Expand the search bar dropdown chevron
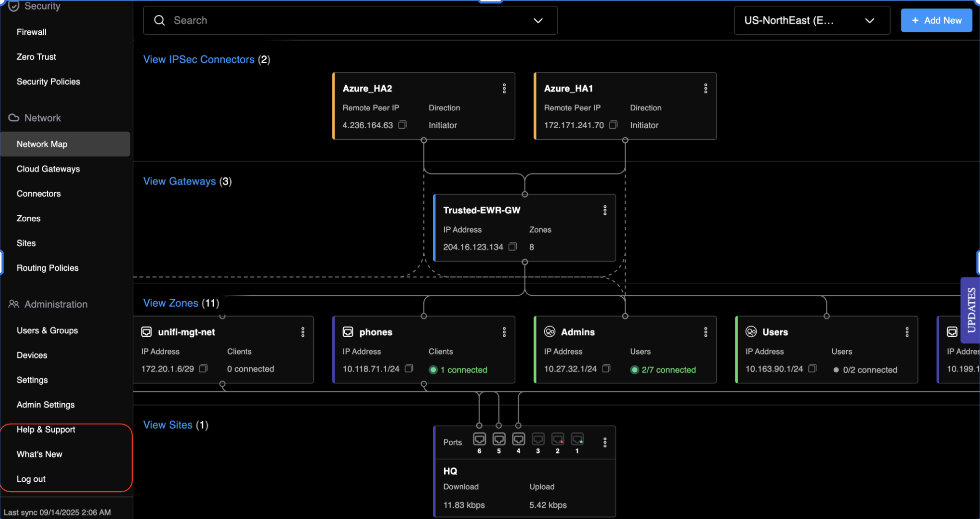Screen dimensions: 980x519 coord(538,20)
